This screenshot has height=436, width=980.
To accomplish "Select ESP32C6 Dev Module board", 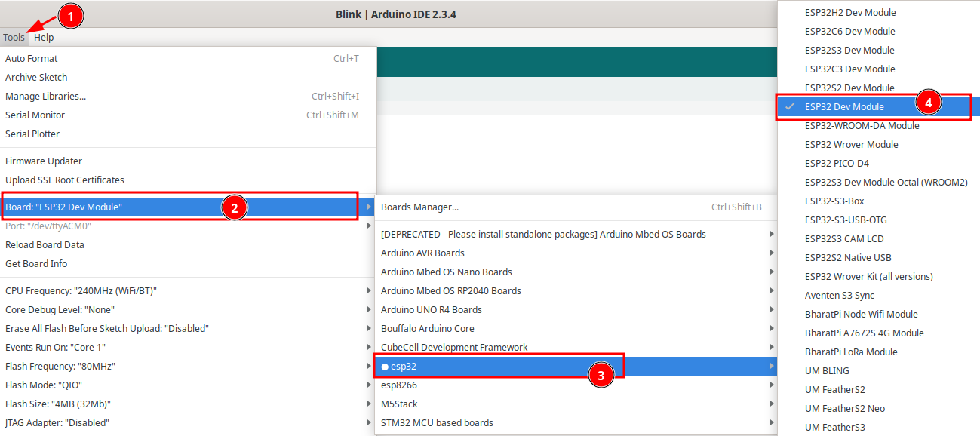I will [x=879, y=31].
